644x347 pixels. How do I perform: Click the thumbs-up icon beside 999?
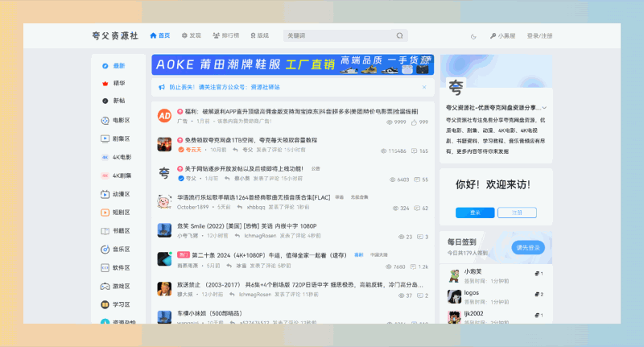(x=414, y=122)
